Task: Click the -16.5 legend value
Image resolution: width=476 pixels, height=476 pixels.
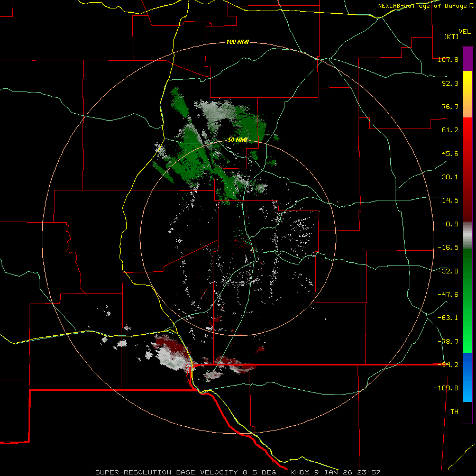Action: click(448, 248)
